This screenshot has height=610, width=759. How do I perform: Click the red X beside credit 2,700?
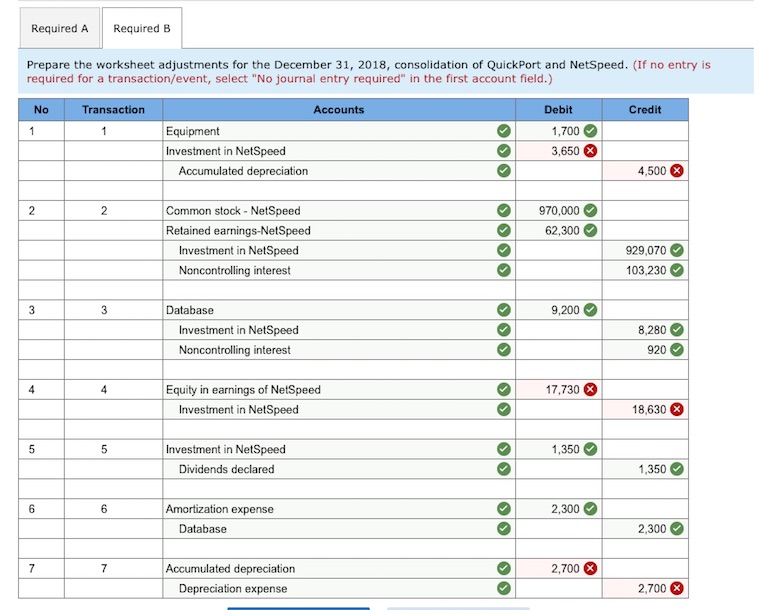tap(677, 588)
